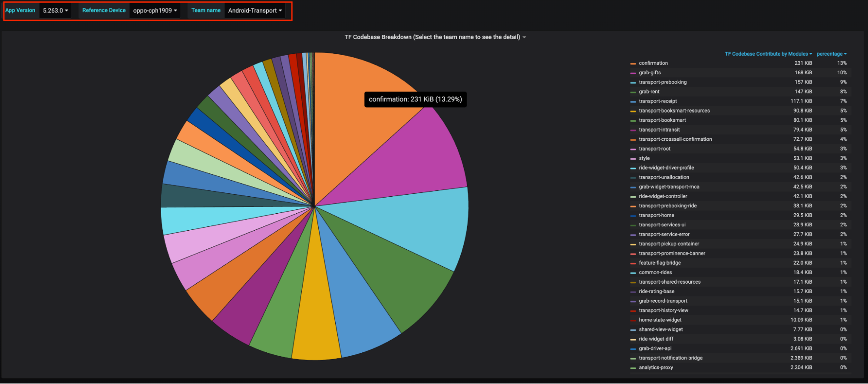Click the magenta color swatch beside grab-gifts
The height and width of the screenshot is (384, 868).
click(x=633, y=73)
